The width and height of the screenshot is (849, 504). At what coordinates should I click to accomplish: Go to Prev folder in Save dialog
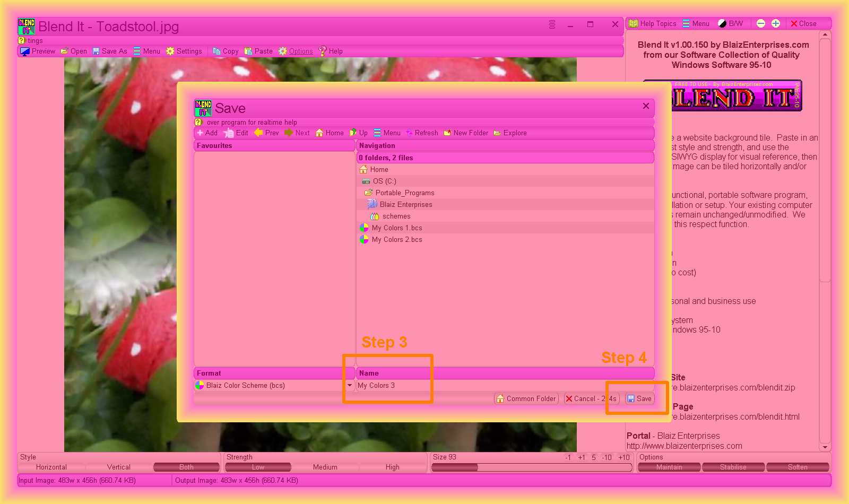266,133
